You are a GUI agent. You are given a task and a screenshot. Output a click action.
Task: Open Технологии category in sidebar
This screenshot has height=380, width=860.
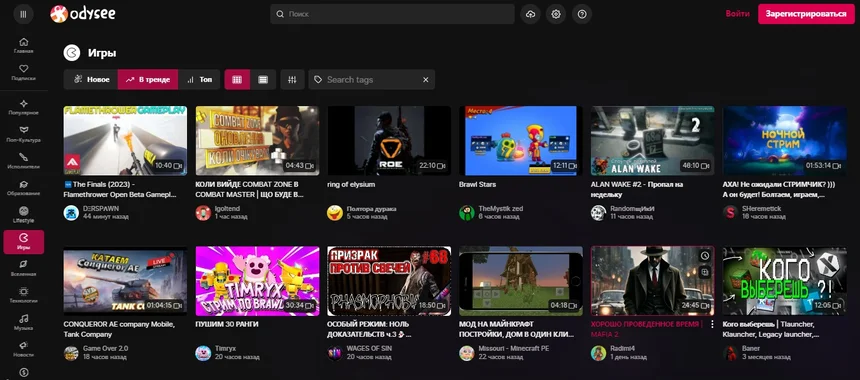[x=24, y=296]
